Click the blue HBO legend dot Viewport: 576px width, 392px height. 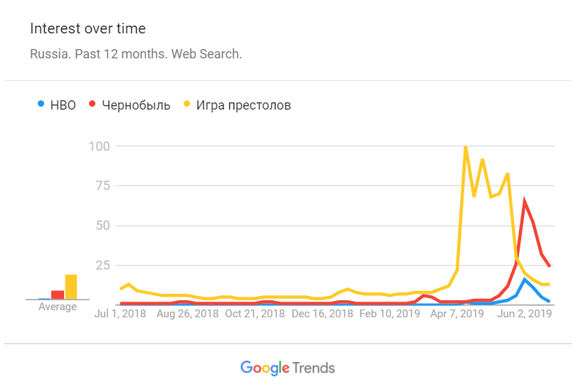[x=41, y=105]
